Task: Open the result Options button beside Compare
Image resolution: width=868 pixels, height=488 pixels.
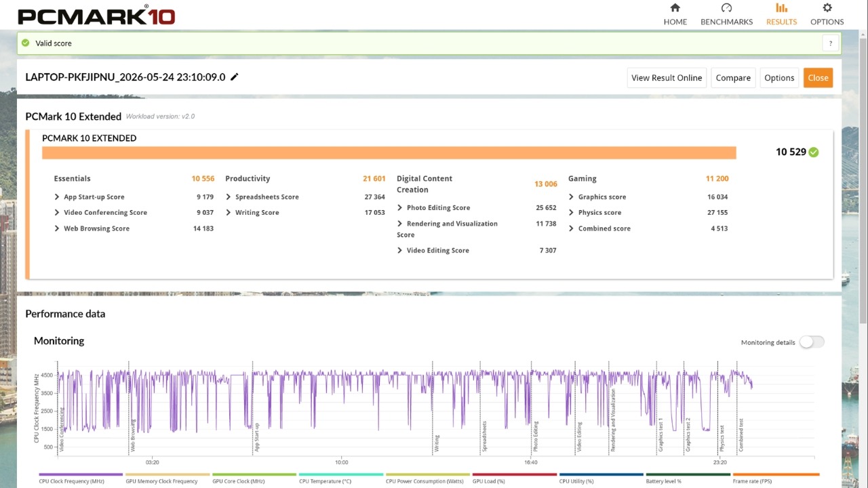Action: pyautogui.click(x=779, y=78)
